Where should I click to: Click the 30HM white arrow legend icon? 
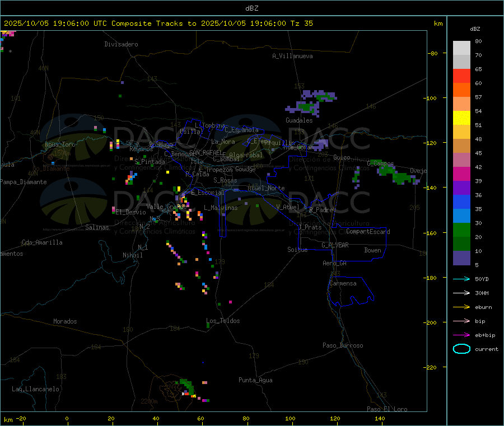click(x=461, y=293)
